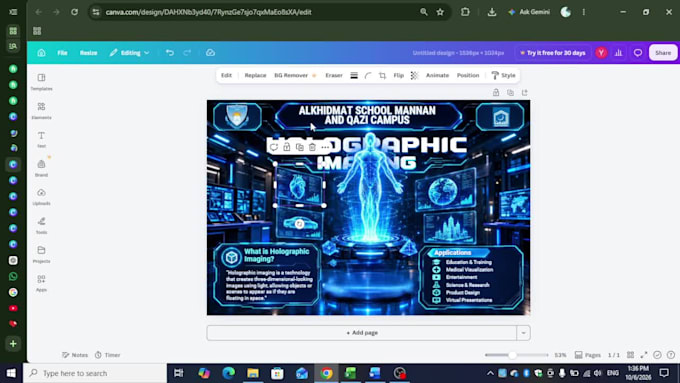Viewport: 680px width, 383px height.
Task: Open Position panel
Action: pyautogui.click(x=468, y=75)
